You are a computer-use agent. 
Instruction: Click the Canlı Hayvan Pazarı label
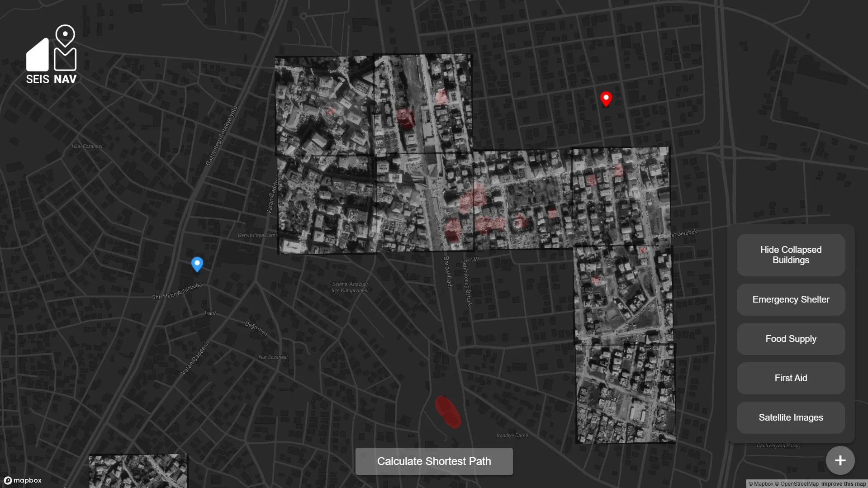click(x=778, y=445)
